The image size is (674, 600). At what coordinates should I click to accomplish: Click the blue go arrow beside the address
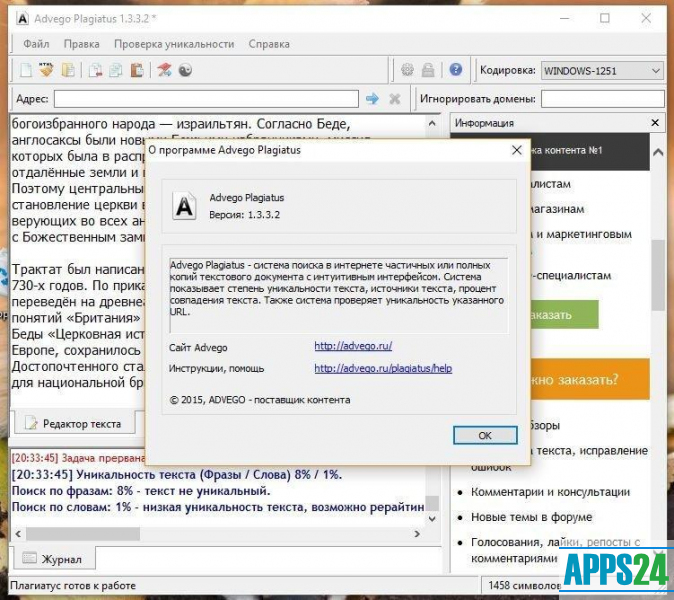[372, 99]
